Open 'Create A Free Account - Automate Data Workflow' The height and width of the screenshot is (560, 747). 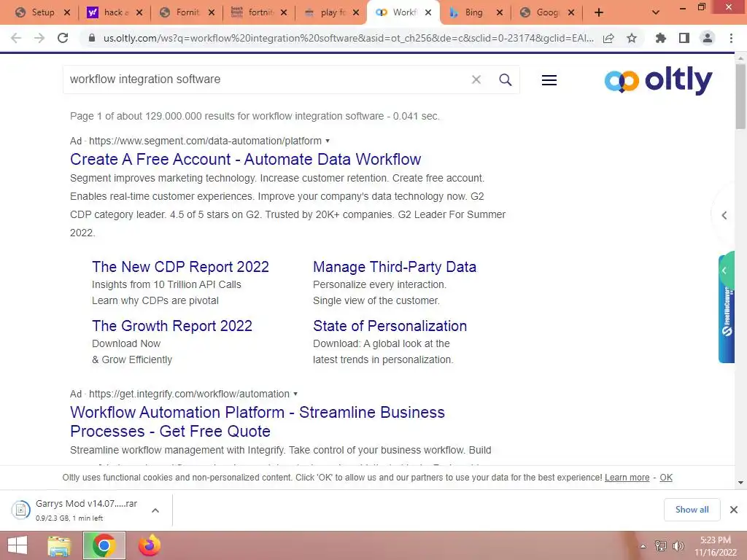click(x=245, y=159)
